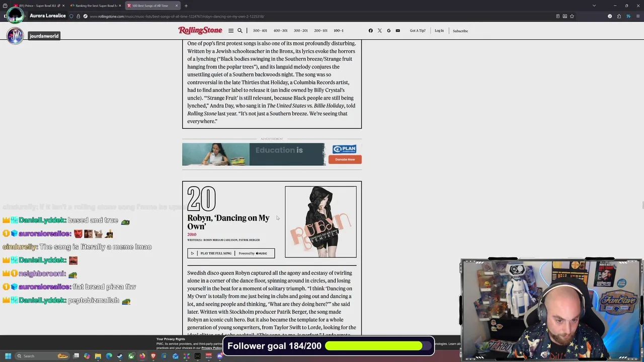The width and height of the screenshot is (644, 362).
Task: View site security padlock info
Action: 78,16
